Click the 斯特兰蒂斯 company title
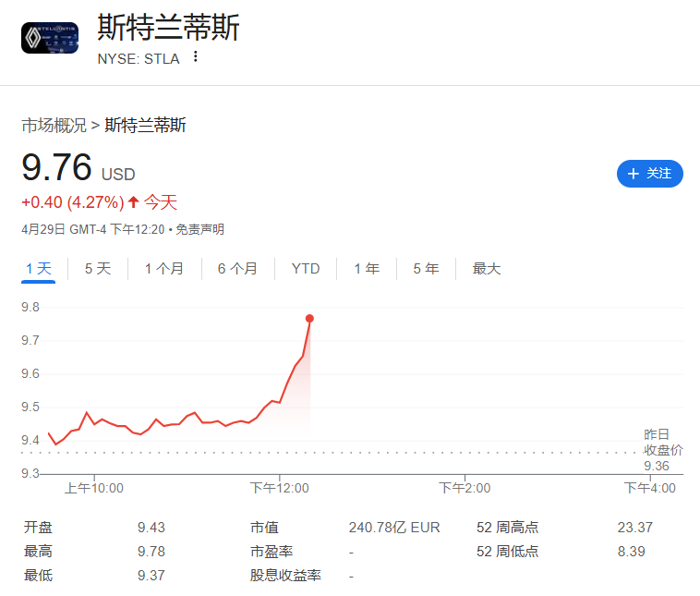Screen dimensions: 700x596 coord(168,28)
